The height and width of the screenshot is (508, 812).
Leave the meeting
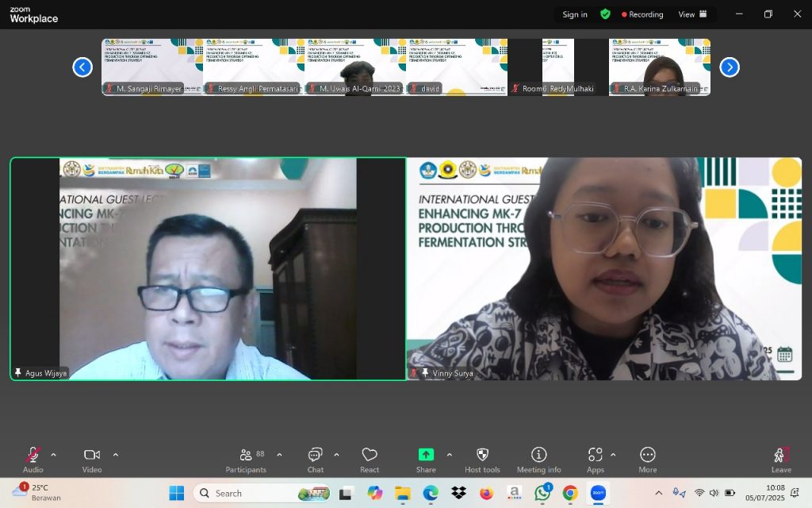tap(781, 458)
